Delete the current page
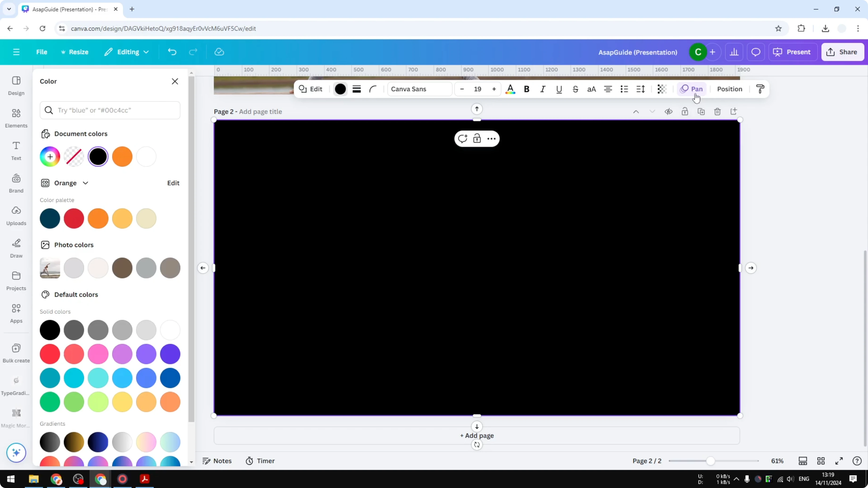 pyautogui.click(x=717, y=112)
